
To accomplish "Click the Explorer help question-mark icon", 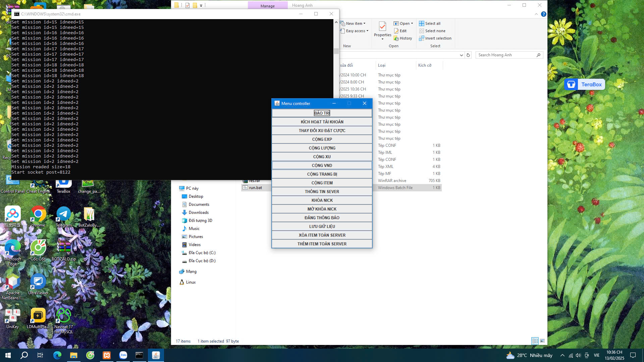I will point(543,14).
